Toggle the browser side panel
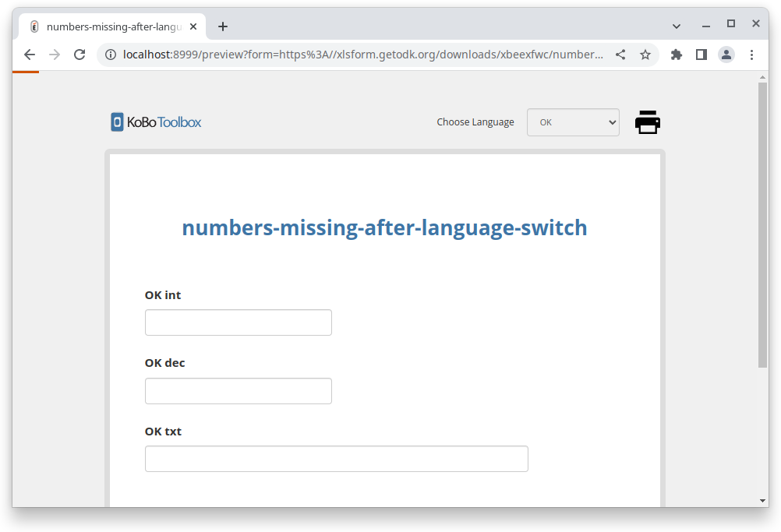Image resolution: width=781 pixels, height=532 pixels. [701, 55]
